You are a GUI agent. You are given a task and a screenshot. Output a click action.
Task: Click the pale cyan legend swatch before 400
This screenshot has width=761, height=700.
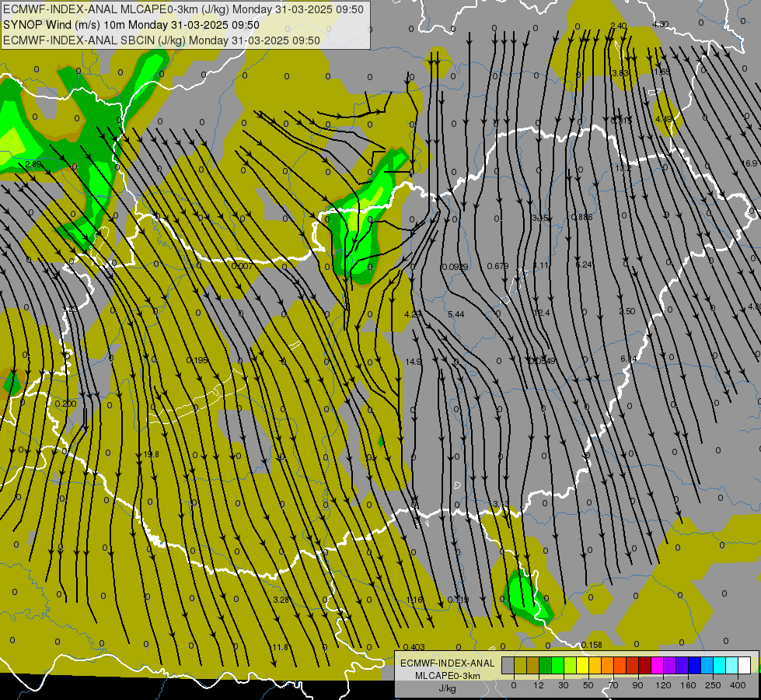coord(732,665)
